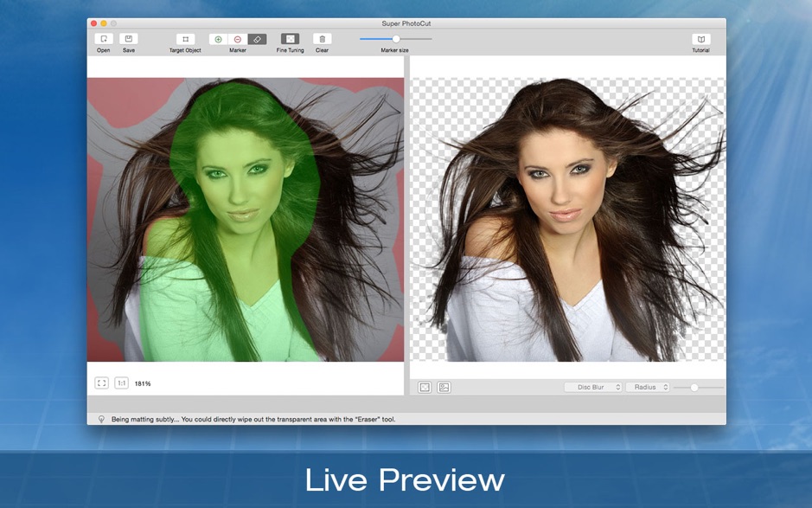Select the Fine Tuning toolbar item
812x508 pixels.
[289, 39]
